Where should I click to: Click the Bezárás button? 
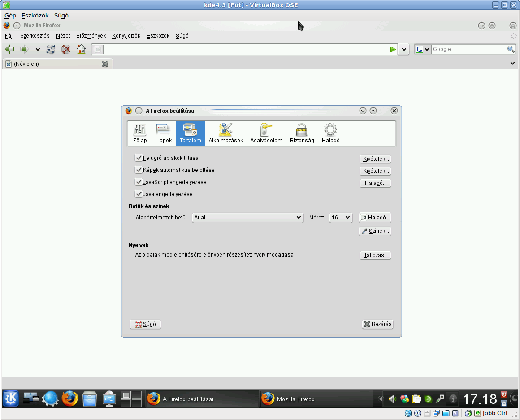point(378,324)
